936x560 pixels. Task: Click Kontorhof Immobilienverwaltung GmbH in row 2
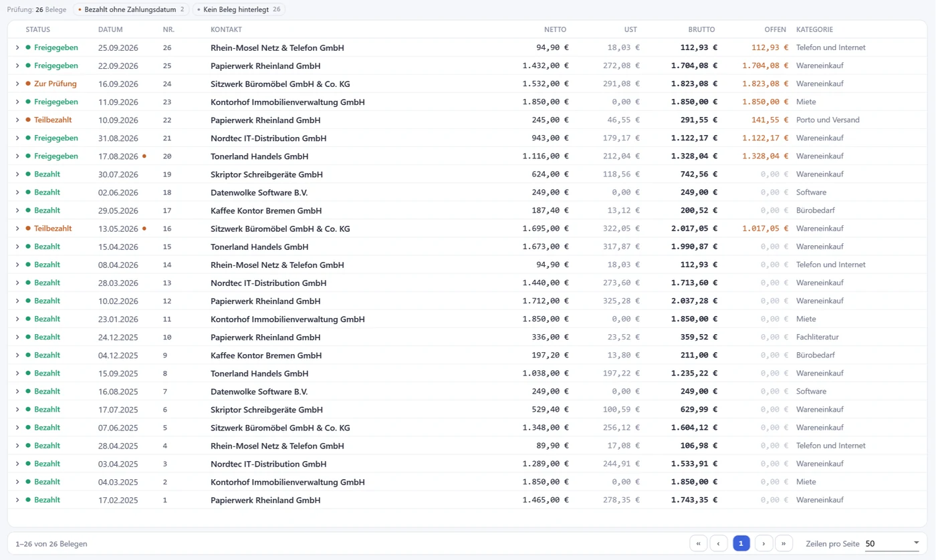coord(287,482)
